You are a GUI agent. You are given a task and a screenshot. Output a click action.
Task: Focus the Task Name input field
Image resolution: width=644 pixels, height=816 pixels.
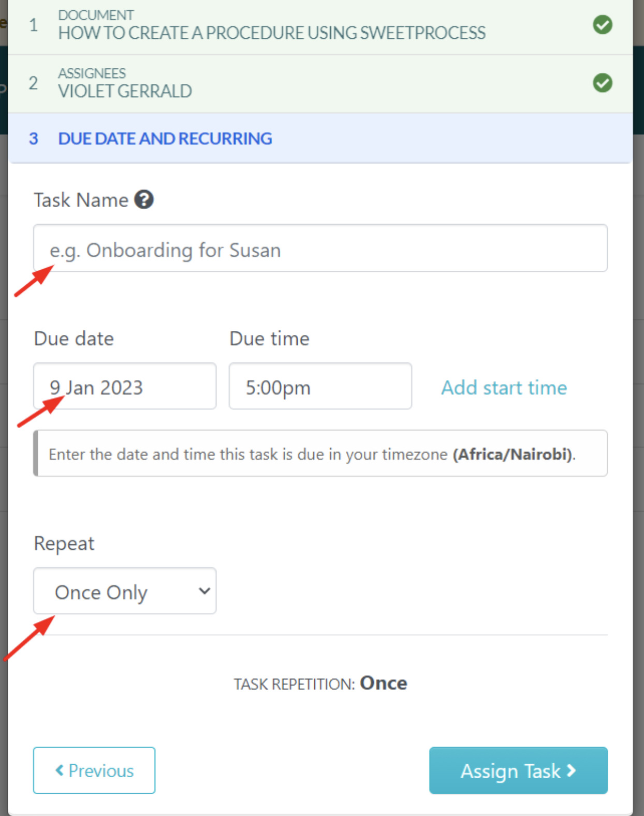(x=320, y=249)
